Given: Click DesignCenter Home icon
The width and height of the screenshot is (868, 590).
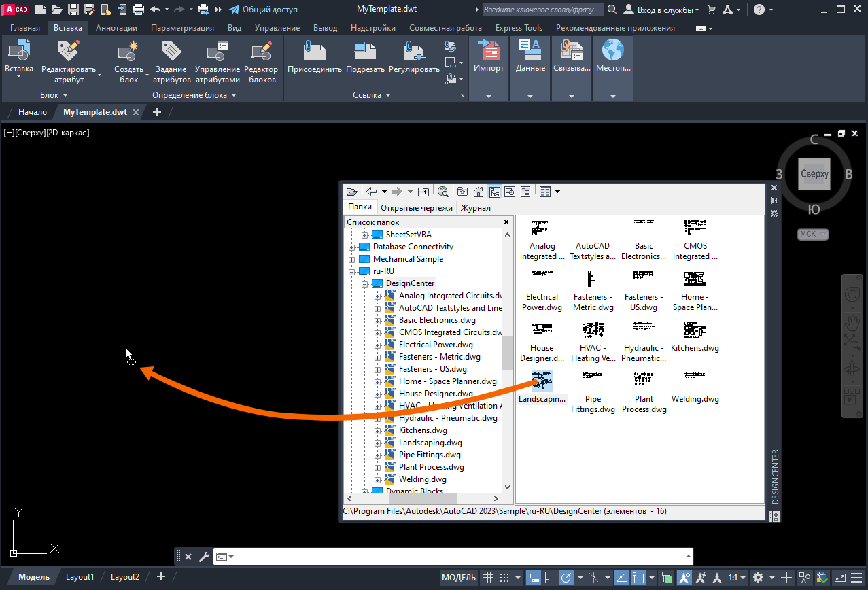Looking at the screenshot, I should click(479, 192).
